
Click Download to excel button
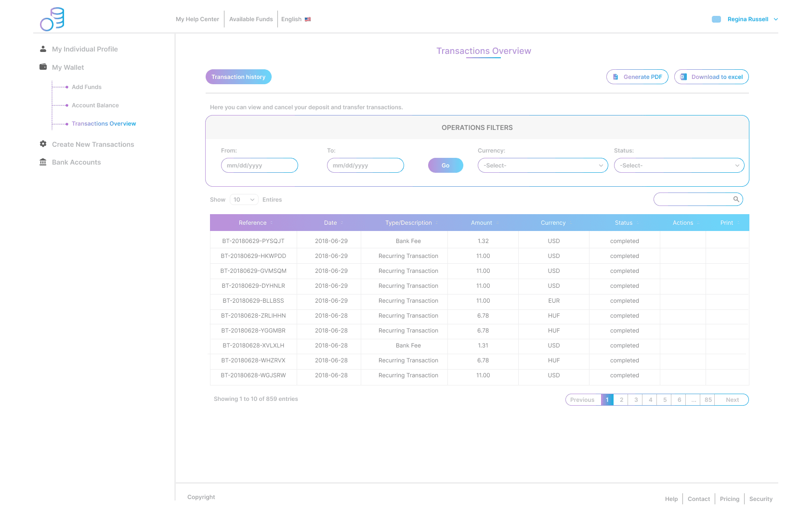[711, 77]
